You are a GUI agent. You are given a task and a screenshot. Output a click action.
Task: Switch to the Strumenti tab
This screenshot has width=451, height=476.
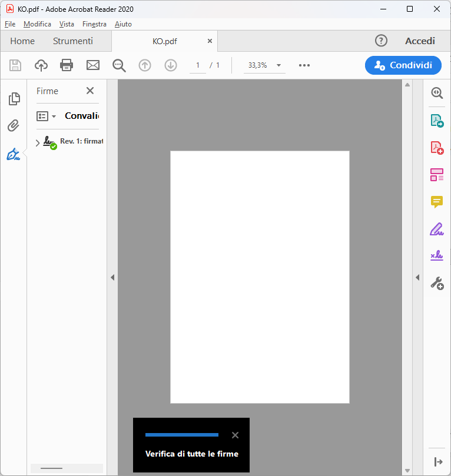pyautogui.click(x=73, y=41)
